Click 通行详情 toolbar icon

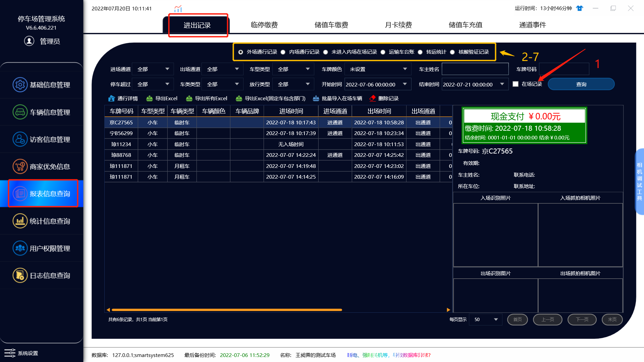[x=111, y=98]
